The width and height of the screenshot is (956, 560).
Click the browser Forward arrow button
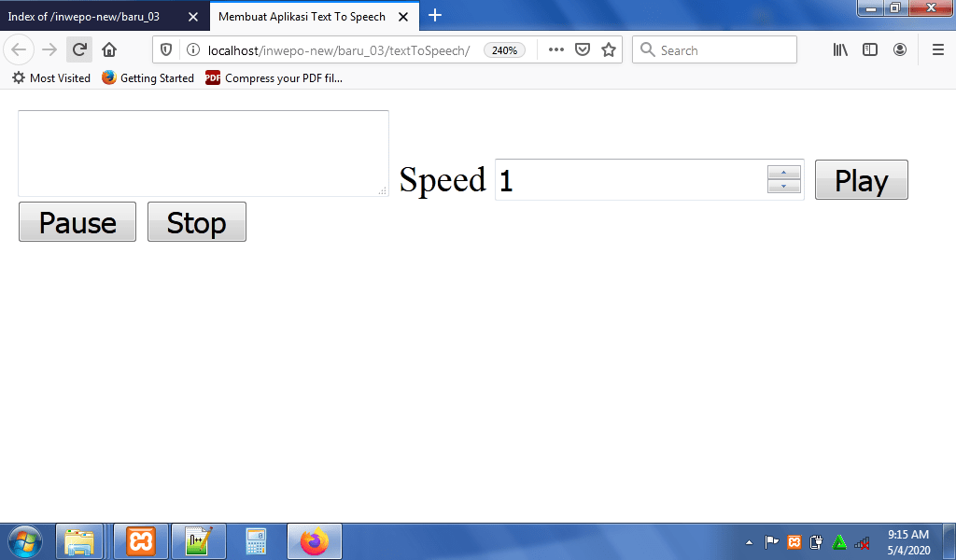coord(49,49)
